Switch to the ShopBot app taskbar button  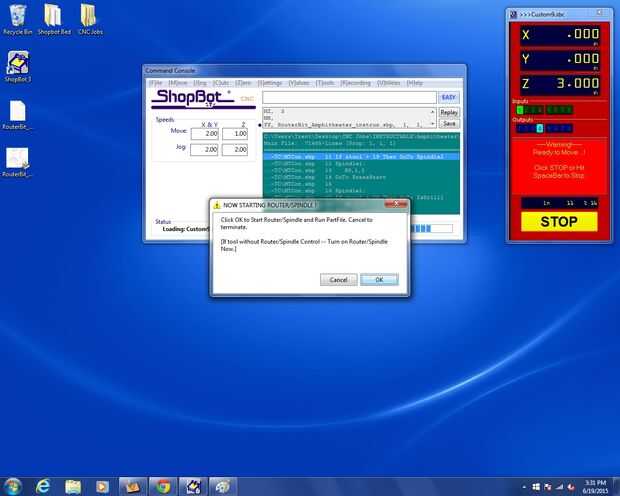click(x=193, y=487)
